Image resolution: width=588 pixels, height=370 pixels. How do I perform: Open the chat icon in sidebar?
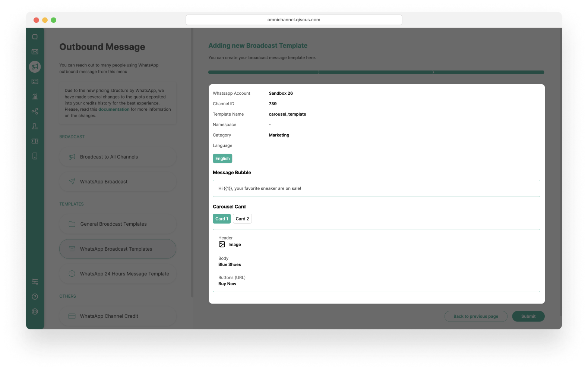pos(35,37)
